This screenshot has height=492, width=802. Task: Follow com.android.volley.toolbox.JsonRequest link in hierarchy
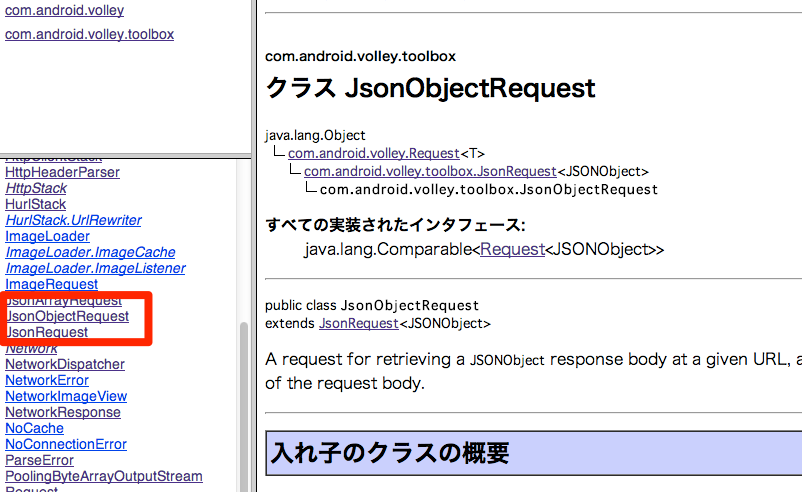click(x=430, y=171)
